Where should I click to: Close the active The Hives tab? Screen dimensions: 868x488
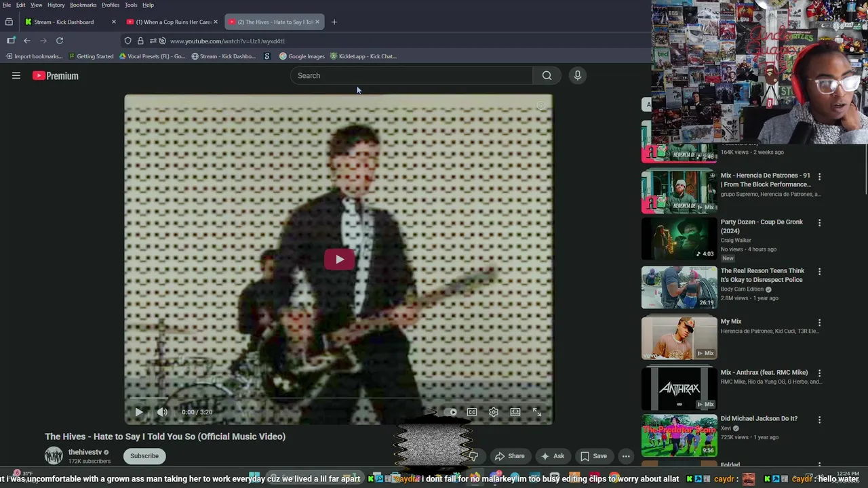(x=317, y=22)
